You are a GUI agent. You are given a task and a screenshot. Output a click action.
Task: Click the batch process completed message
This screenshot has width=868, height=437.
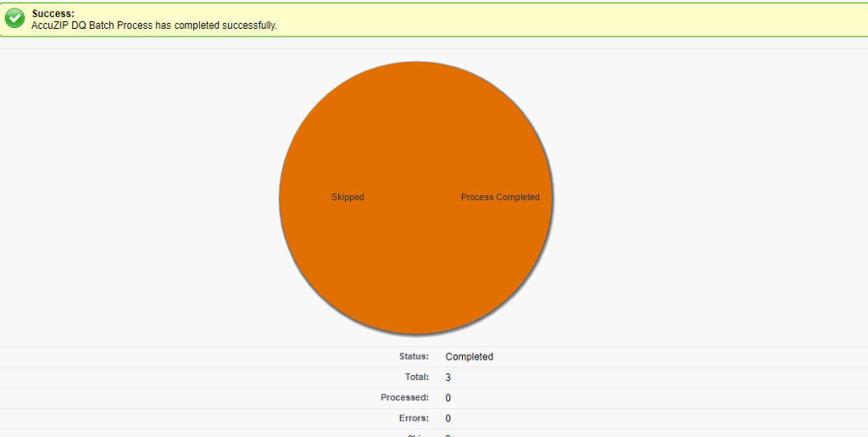[154, 25]
